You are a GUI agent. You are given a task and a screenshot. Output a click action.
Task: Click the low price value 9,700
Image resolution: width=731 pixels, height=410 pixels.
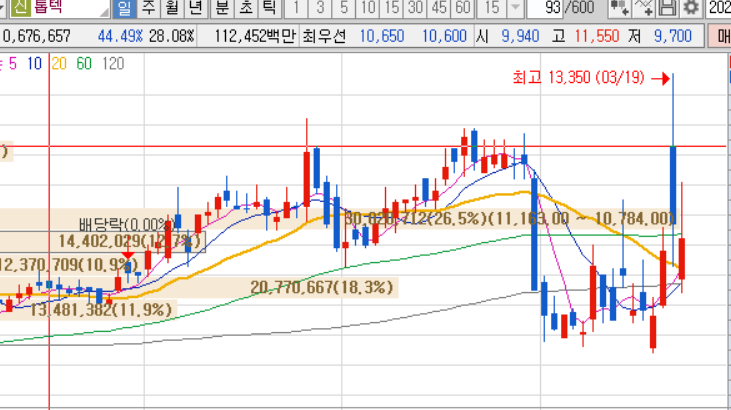click(673, 36)
